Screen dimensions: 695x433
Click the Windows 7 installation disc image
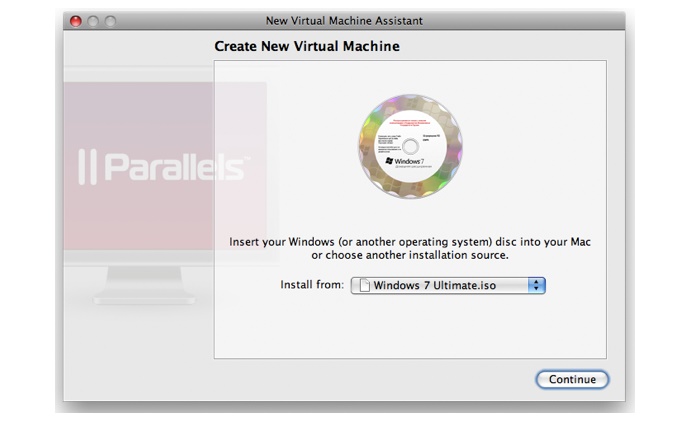pos(410,146)
